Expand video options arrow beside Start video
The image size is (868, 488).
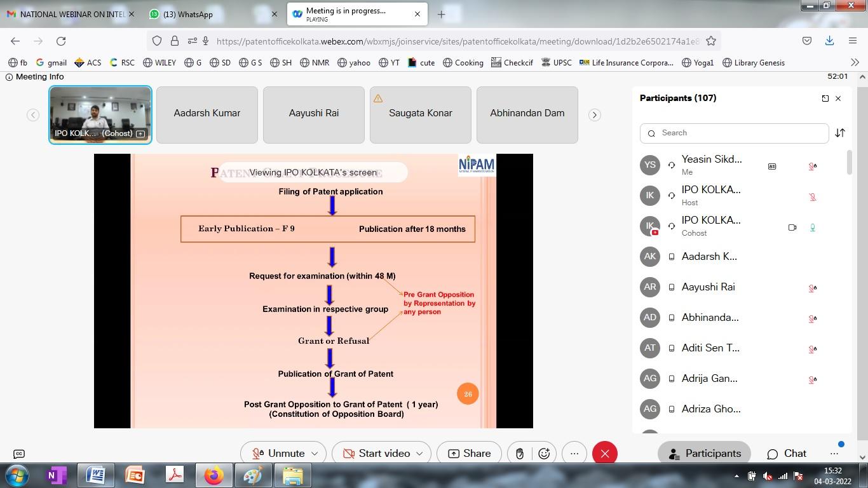tap(419, 454)
